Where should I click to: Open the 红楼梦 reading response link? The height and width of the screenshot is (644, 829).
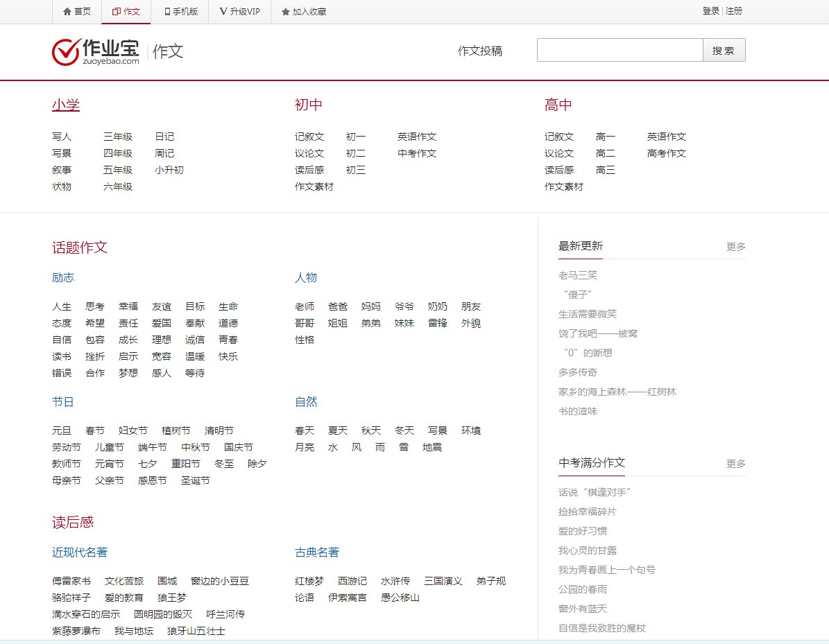tap(309, 582)
